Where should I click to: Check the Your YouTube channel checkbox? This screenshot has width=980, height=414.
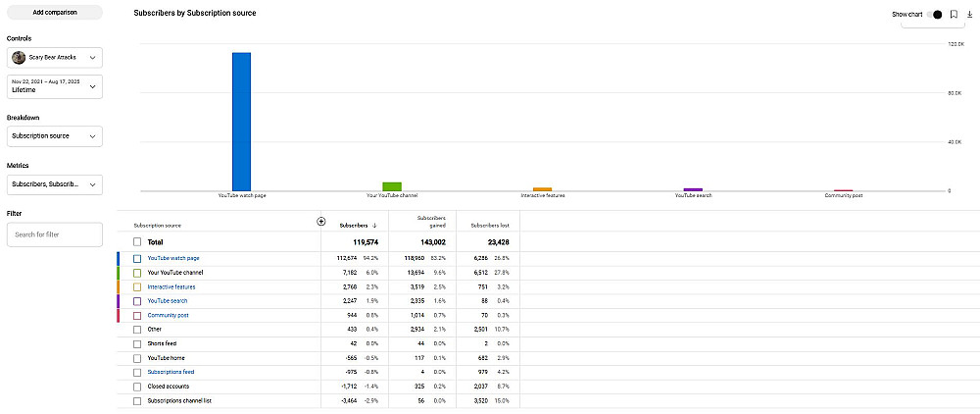coord(137,273)
